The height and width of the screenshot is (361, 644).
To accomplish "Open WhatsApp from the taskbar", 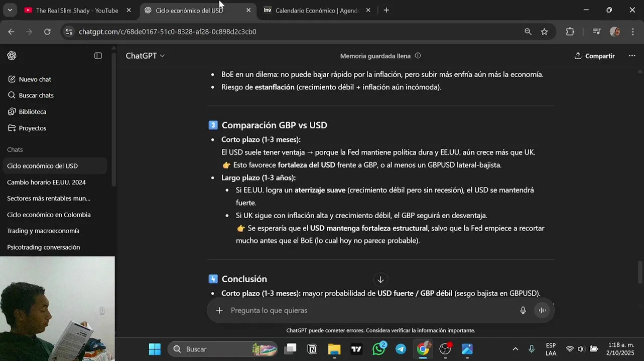I will pos(379,349).
